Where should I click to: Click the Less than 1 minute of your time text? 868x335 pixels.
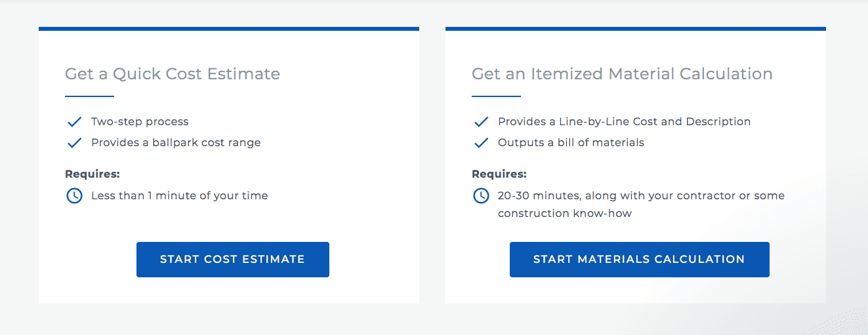(179, 195)
